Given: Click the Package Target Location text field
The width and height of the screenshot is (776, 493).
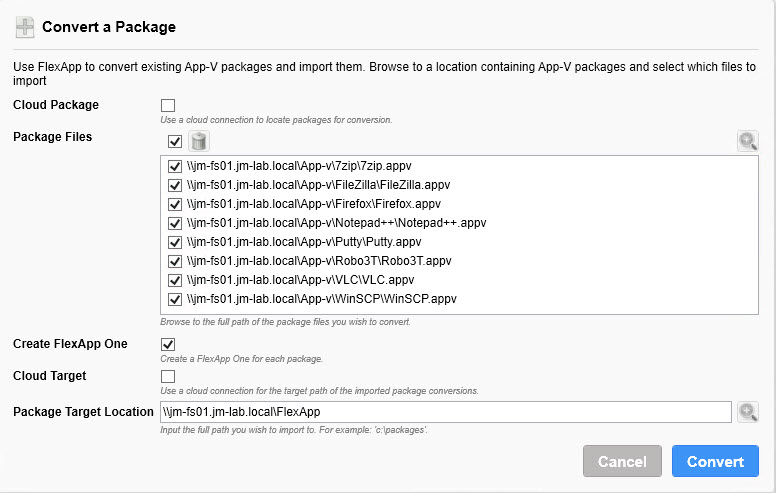Looking at the screenshot, I should 445,411.
